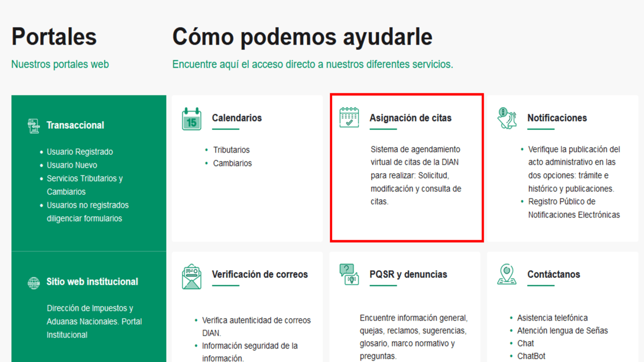The height and width of the screenshot is (362, 644).
Task: Click the Nuestros portales web subtitle
Action: (60, 64)
